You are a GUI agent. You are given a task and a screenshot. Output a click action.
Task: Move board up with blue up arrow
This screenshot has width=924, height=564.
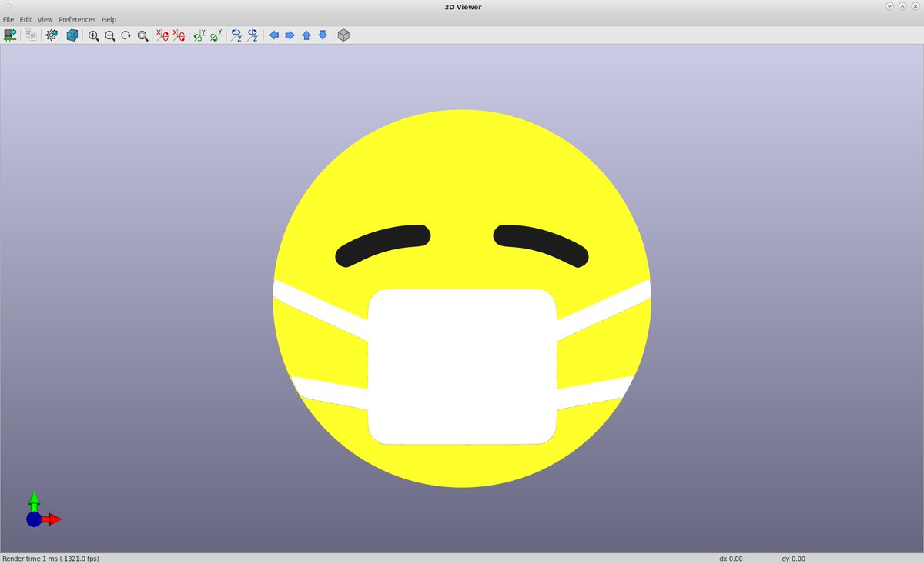pos(306,35)
